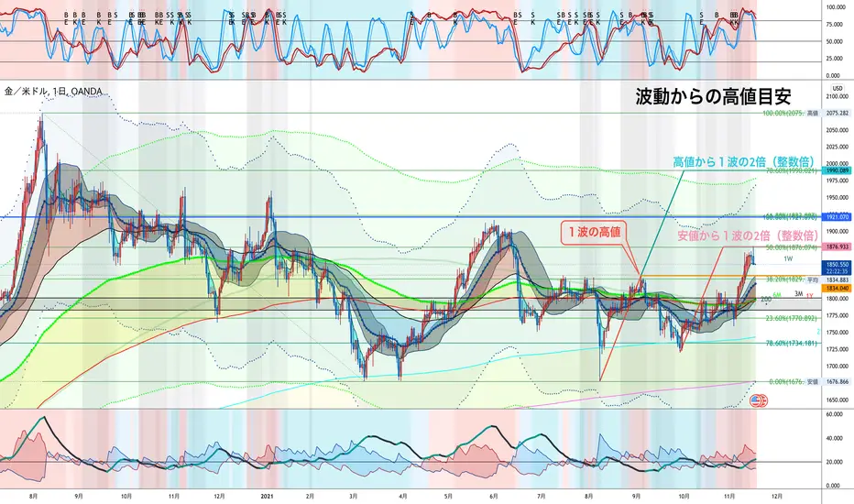Screen dimensions: 854x504
Task: Open the USD currency selector on price axis
Action: tap(837, 88)
